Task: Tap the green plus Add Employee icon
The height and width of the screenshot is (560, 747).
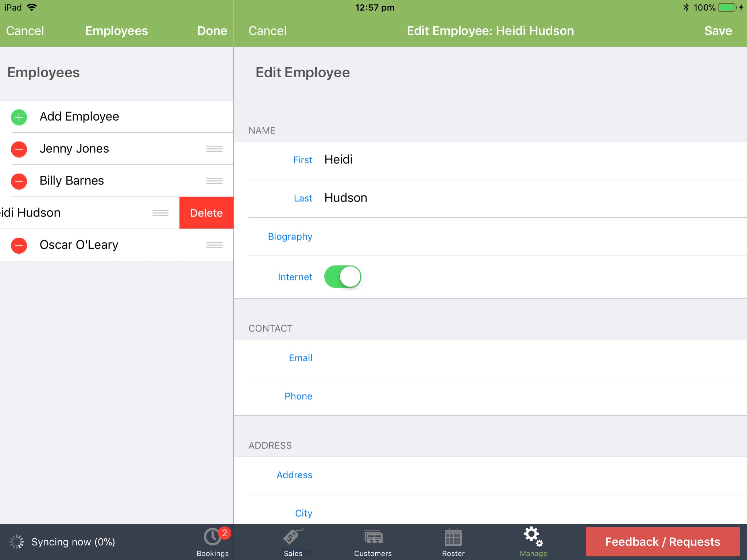Action: pos(19,117)
